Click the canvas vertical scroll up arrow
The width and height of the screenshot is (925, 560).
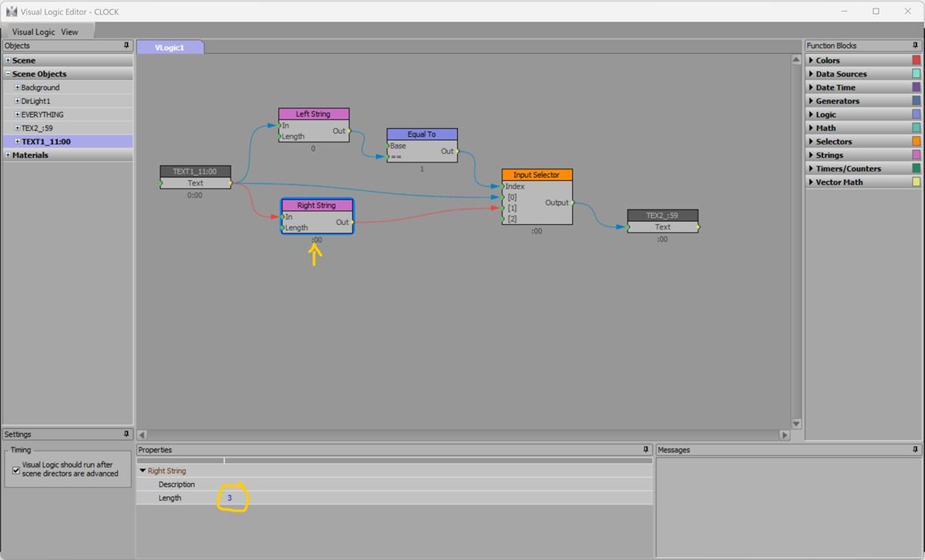coord(797,60)
